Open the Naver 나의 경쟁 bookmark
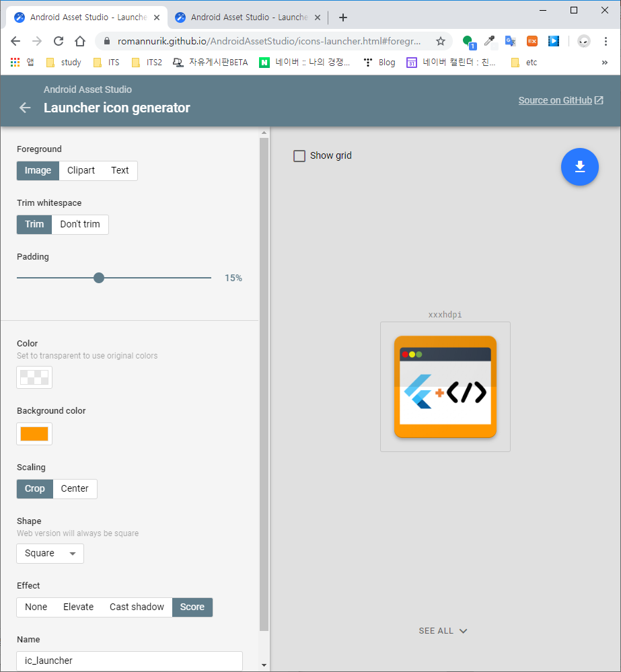The width and height of the screenshot is (621, 672). [x=305, y=63]
